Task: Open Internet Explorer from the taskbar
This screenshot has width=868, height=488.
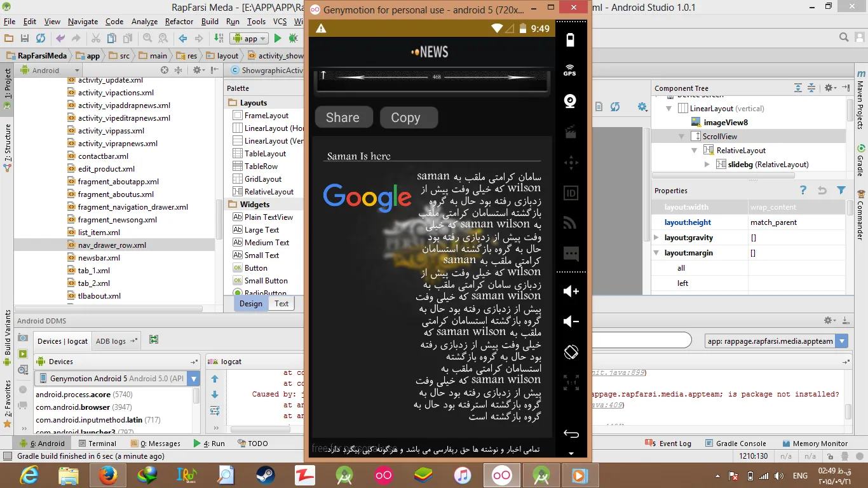Action: click(x=30, y=475)
